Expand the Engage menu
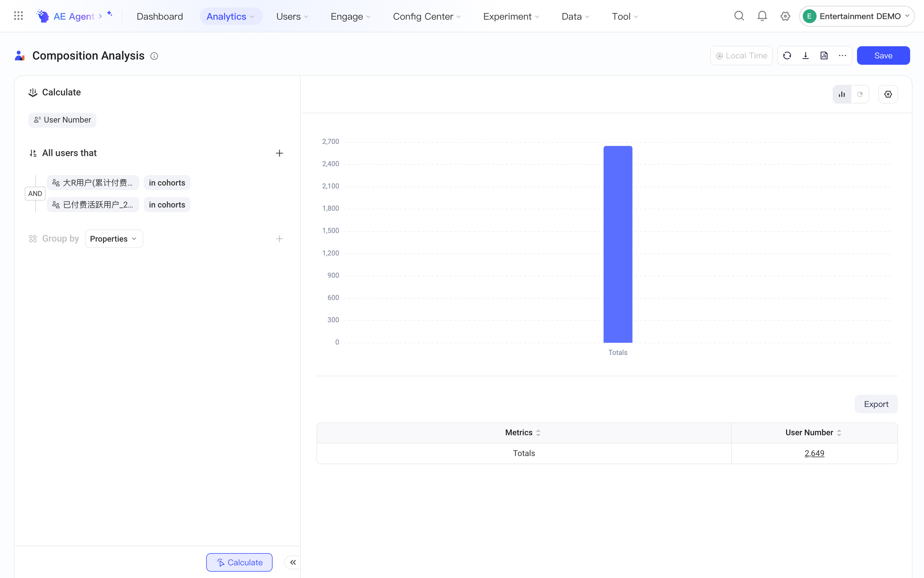Screen dimensions: 924x578 (351, 16)
